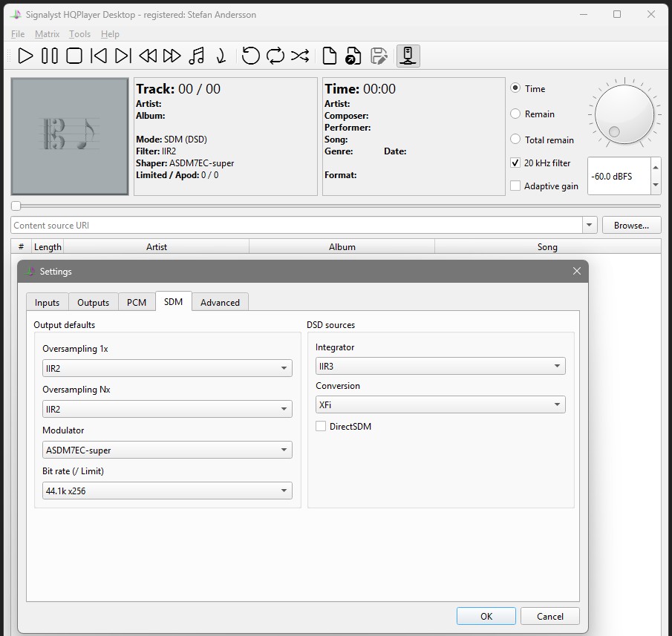Expand the Content source URI dropdown arrow
Image resolution: width=672 pixels, height=636 pixels.
click(x=590, y=226)
